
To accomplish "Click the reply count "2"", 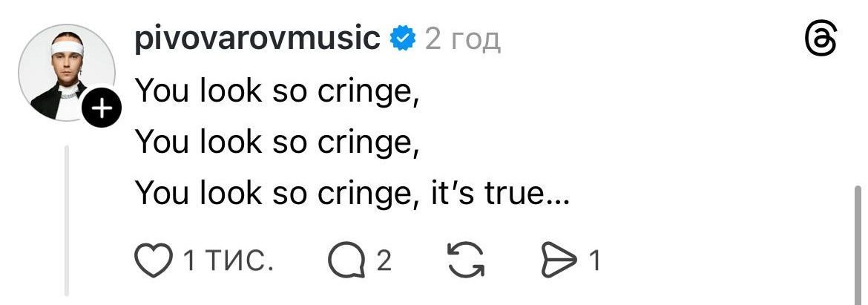I will coord(384,260).
